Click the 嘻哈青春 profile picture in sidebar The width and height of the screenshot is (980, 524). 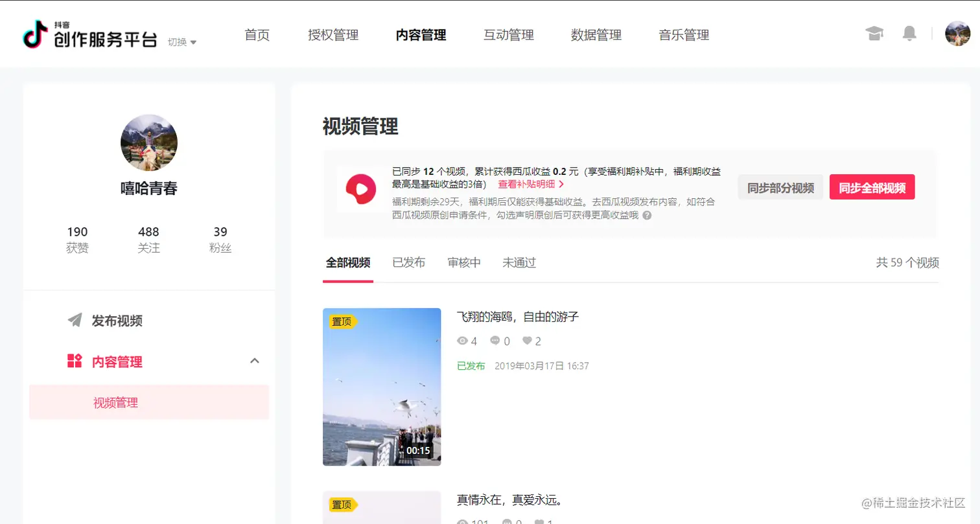(149, 143)
